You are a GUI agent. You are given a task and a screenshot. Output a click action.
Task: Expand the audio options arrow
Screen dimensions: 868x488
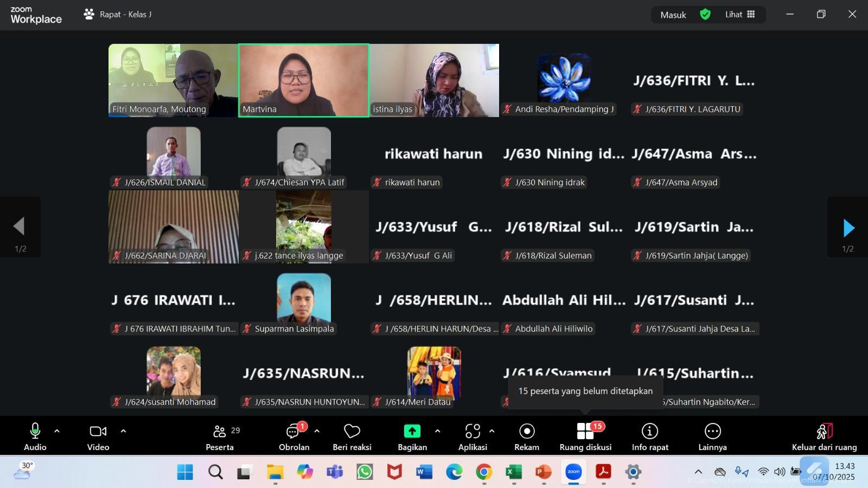pos(57,432)
